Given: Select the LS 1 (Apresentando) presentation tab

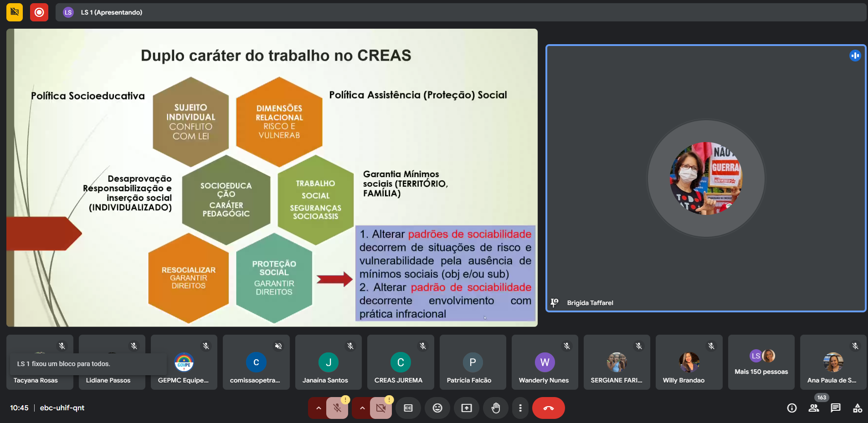Looking at the screenshot, I should click(x=111, y=12).
